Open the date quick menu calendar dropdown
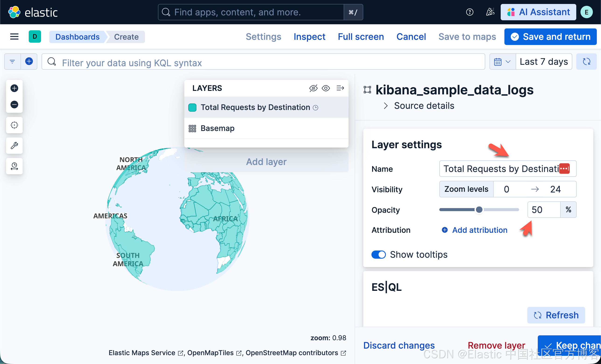The width and height of the screenshot is (601, 364). (502, 62)
